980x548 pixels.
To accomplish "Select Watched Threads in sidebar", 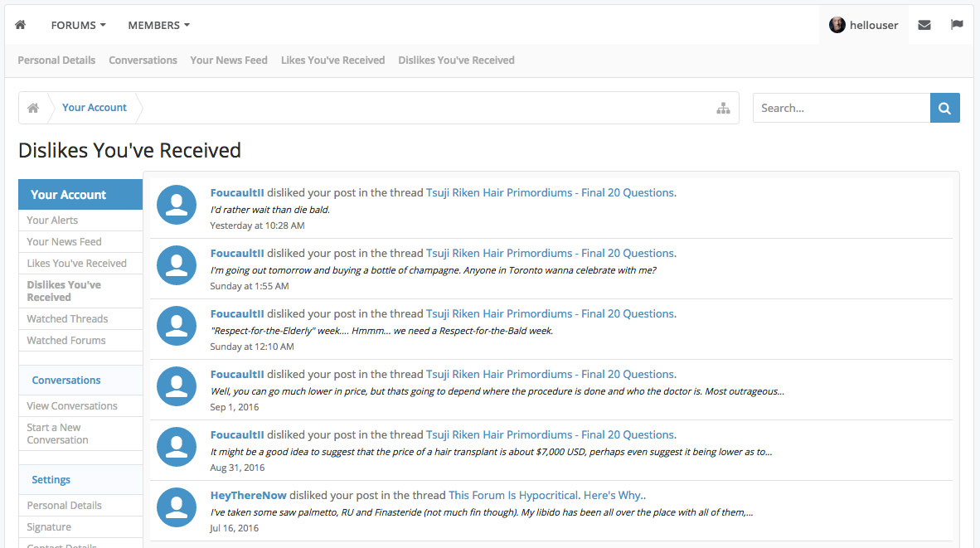I will point(67,318).
